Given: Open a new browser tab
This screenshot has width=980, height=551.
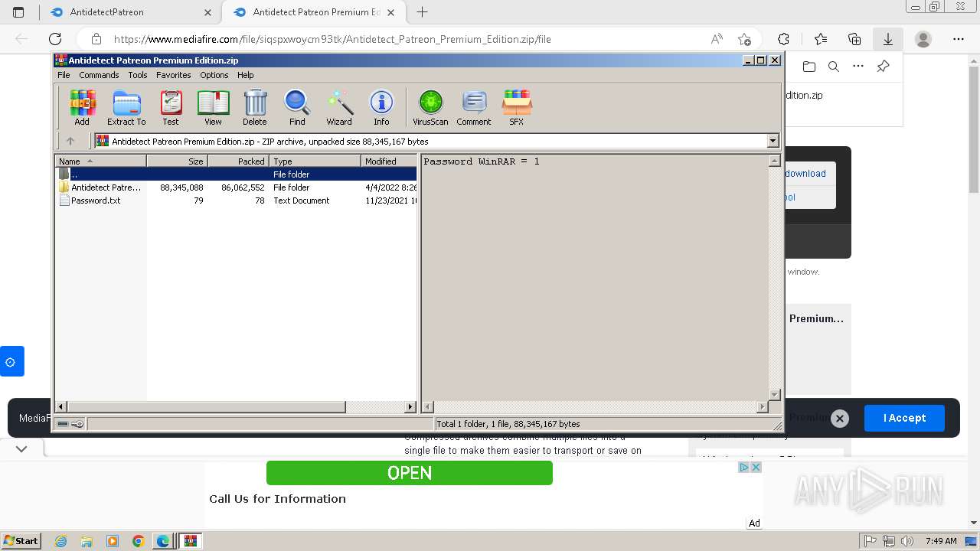Looking at the screenshot, I should pyautogui.click(x=422, y=12).
